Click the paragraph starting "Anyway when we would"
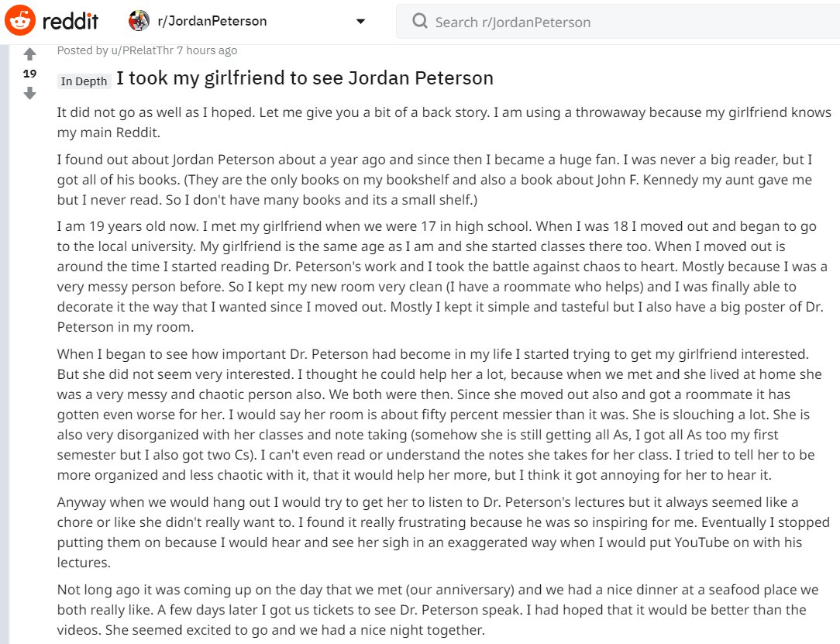 click(x=443, y=532)
